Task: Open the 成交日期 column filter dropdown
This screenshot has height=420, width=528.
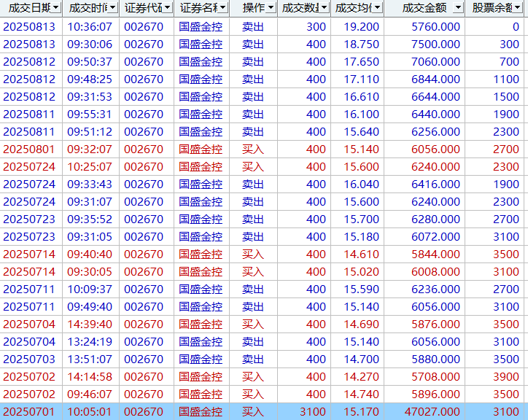Action: point(56,7)
